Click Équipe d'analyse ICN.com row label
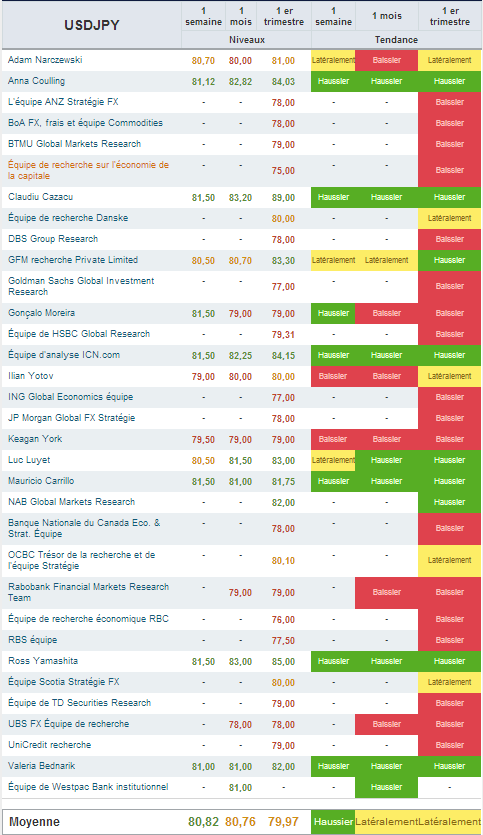The width and height of the screenshot is (483, 835). (x=64, y=355)
